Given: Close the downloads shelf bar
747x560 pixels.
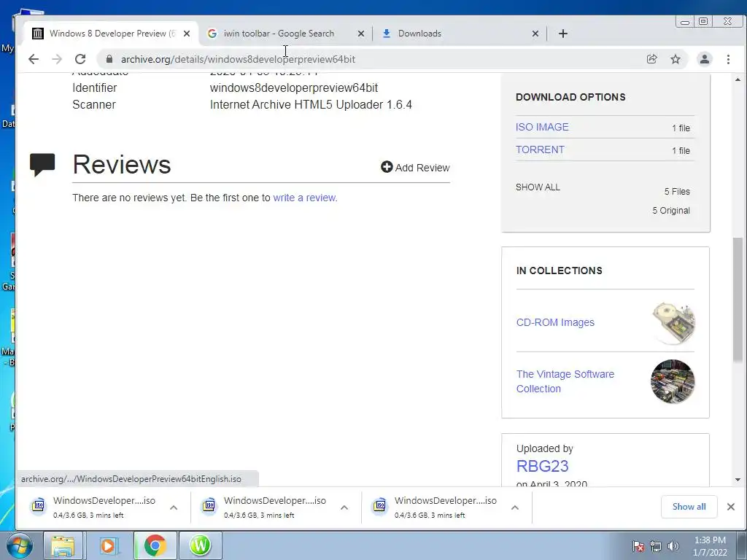Looking at the screenshot, I should pos(731,507).
